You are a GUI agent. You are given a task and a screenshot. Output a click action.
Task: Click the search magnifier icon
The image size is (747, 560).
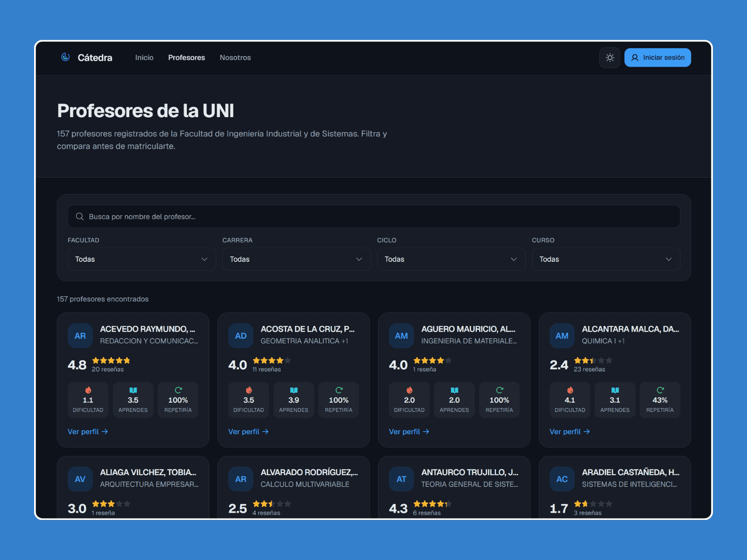click(80, 217)
